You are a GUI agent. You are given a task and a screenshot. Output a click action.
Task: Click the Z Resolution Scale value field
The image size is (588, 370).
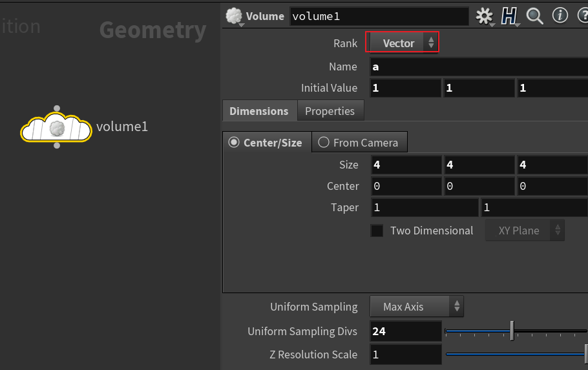406,355
